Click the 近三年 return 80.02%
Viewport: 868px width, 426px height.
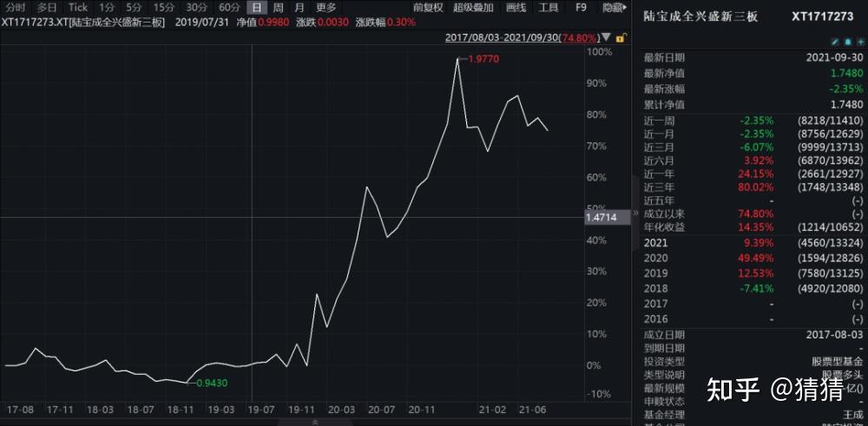(x=756, y=187)
